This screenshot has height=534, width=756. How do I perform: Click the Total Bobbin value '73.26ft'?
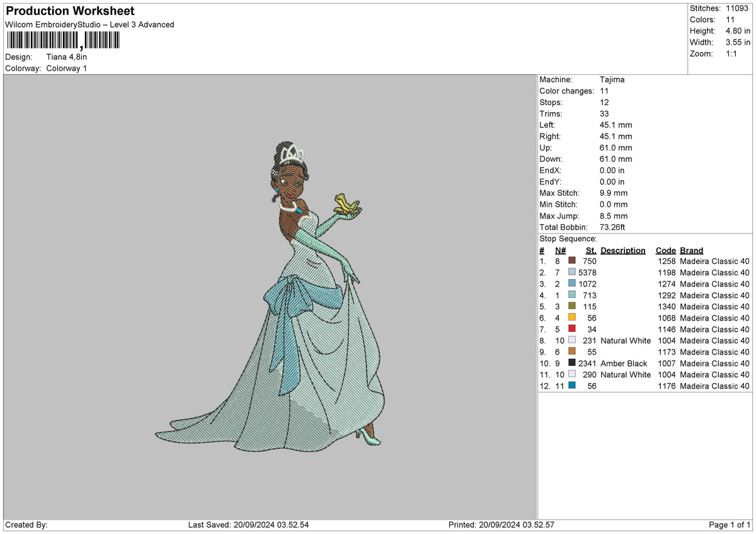(612, 227)
